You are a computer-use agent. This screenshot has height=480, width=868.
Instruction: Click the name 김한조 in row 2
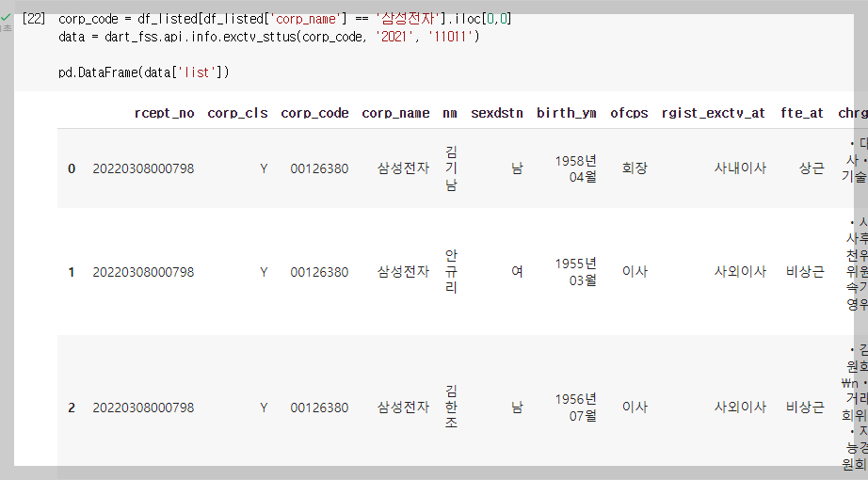click(x=451, y=408)
